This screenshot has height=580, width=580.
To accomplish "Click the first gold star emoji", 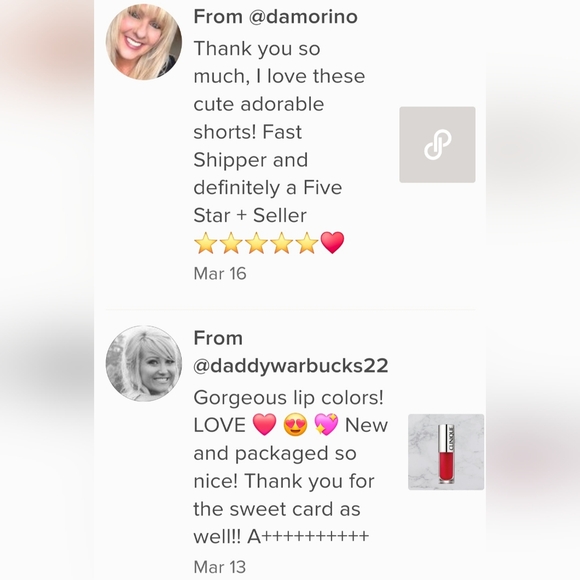I will click(206, 243).
